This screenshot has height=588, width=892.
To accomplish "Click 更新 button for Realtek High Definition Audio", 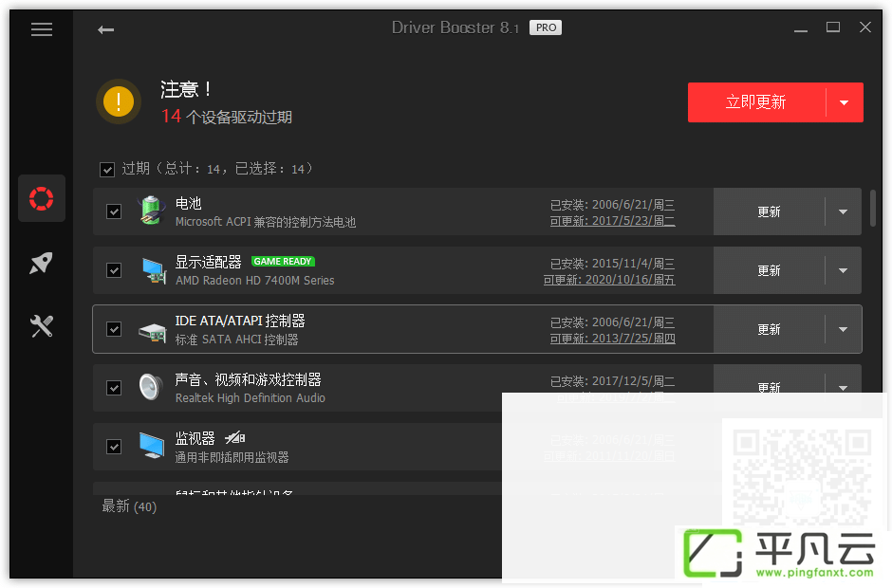I will point(770,387).
